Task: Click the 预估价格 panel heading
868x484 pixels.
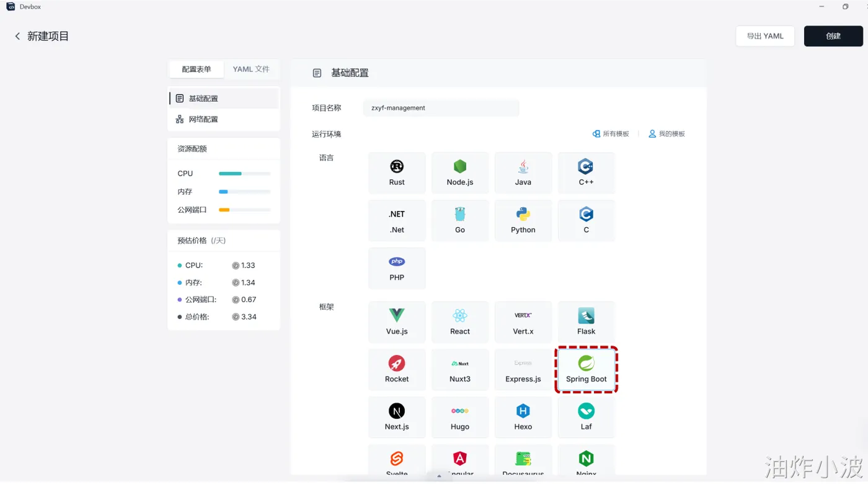Action: coord(201,241)
